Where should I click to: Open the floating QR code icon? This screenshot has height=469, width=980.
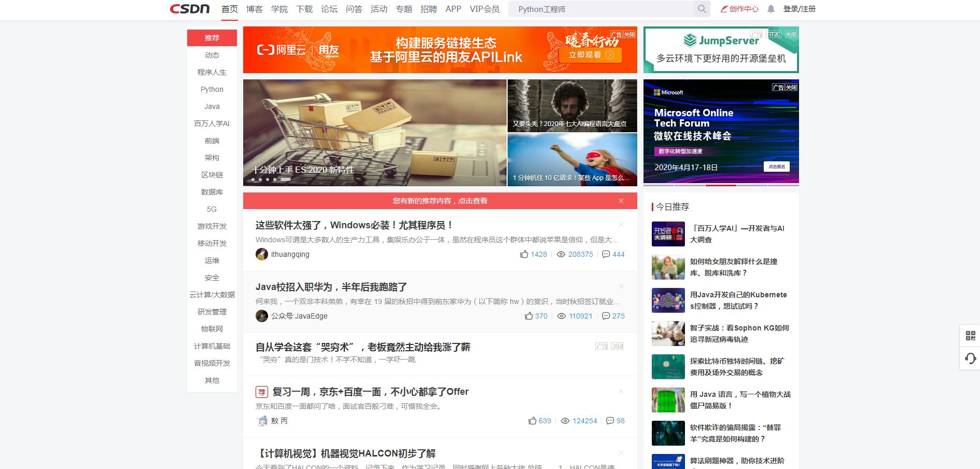coord(970,336)
